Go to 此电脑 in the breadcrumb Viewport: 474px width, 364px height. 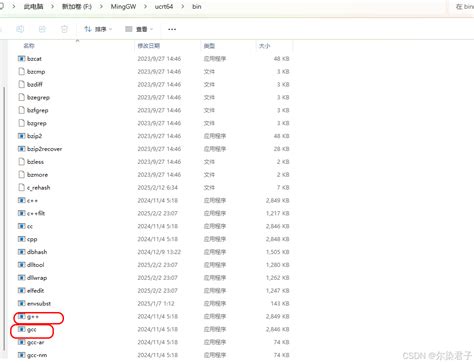[33, 6]
